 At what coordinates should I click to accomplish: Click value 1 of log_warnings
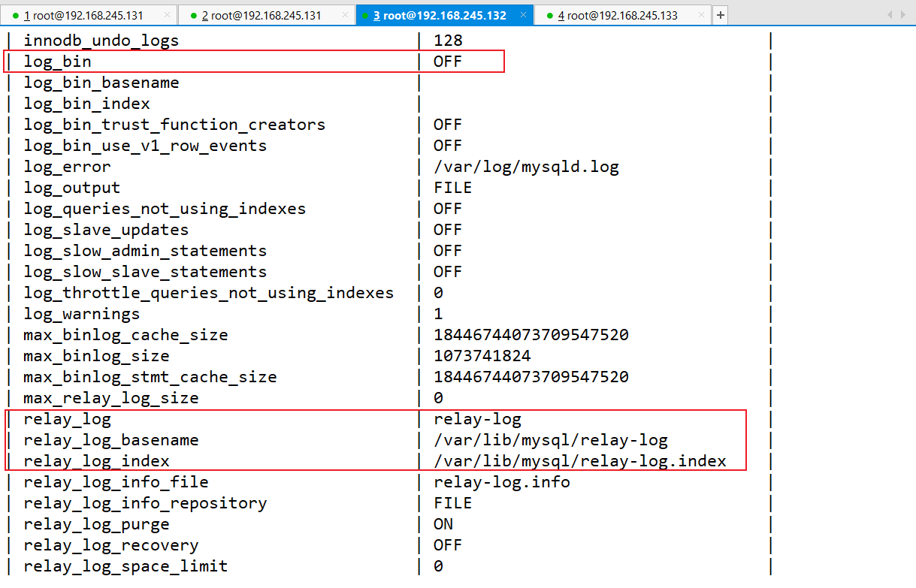point(438,314)
